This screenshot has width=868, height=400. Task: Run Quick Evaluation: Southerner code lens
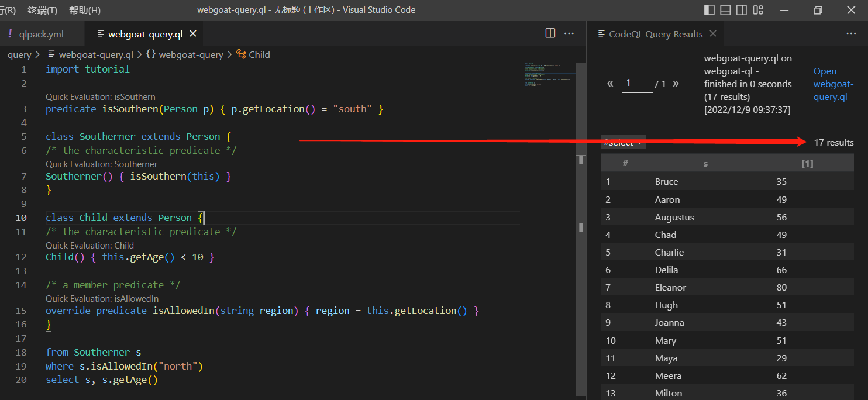click(102, 164)
